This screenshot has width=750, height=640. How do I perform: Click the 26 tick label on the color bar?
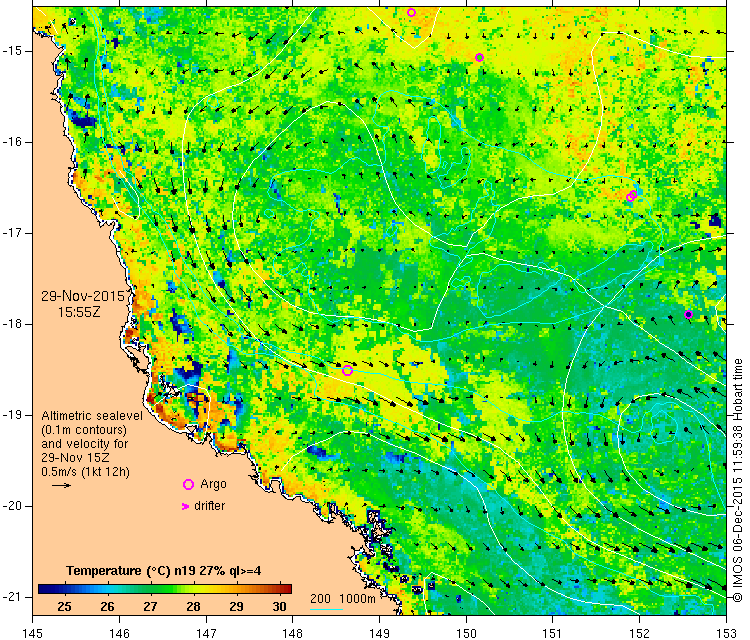[107, 607]
